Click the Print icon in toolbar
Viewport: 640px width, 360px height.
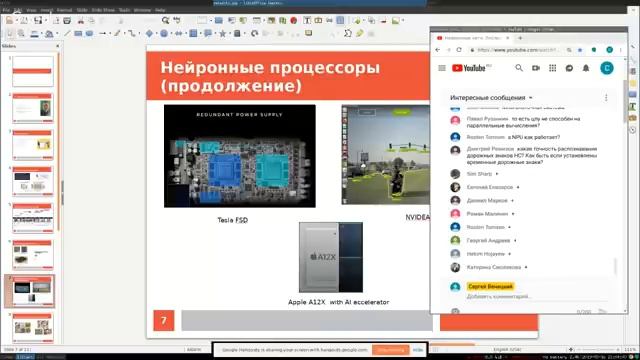pos(67,20)
